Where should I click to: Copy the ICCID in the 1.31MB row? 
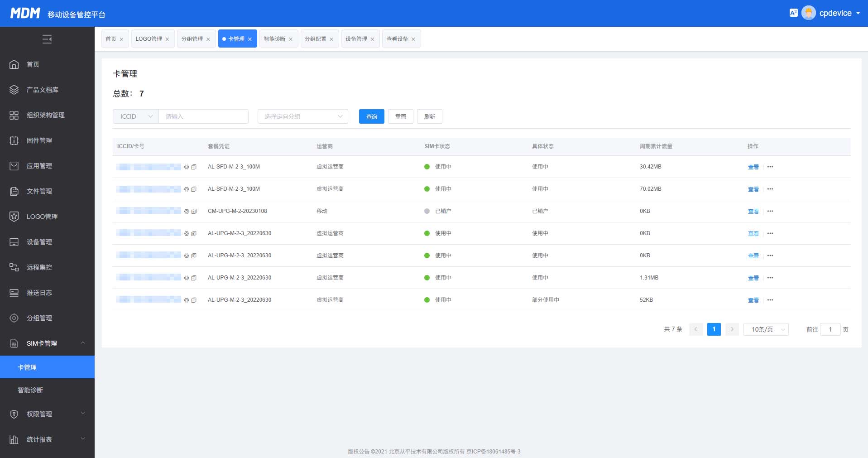coord(194,278)
